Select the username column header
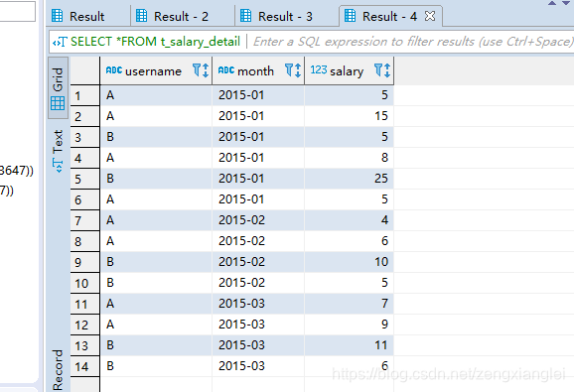Viewport: 574px width, 392px height. 156,70
